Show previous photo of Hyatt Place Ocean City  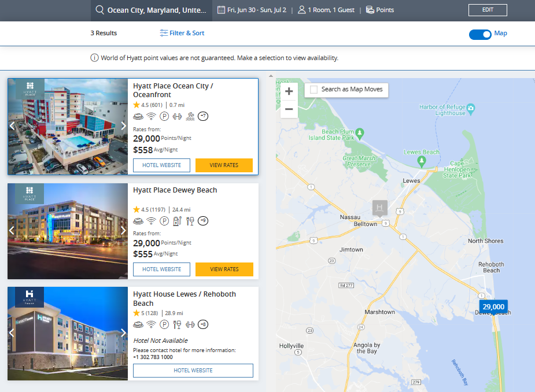pos(12,126)
